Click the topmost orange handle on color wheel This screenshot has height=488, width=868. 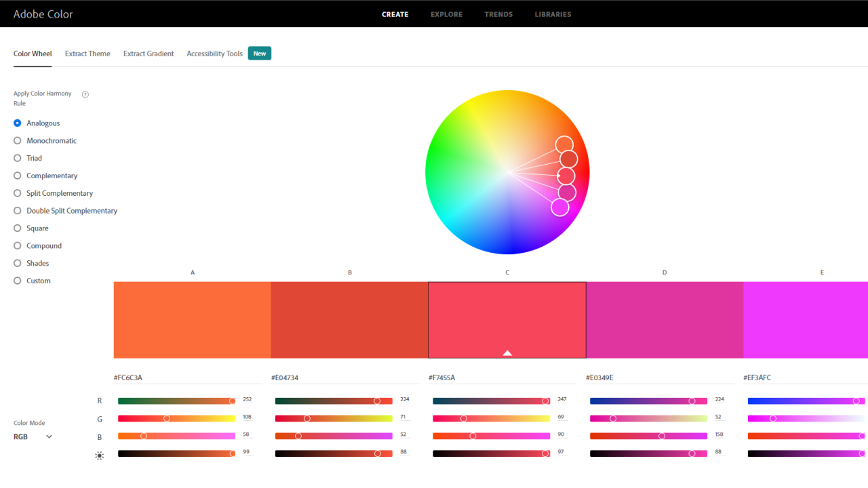coord(564,144)
